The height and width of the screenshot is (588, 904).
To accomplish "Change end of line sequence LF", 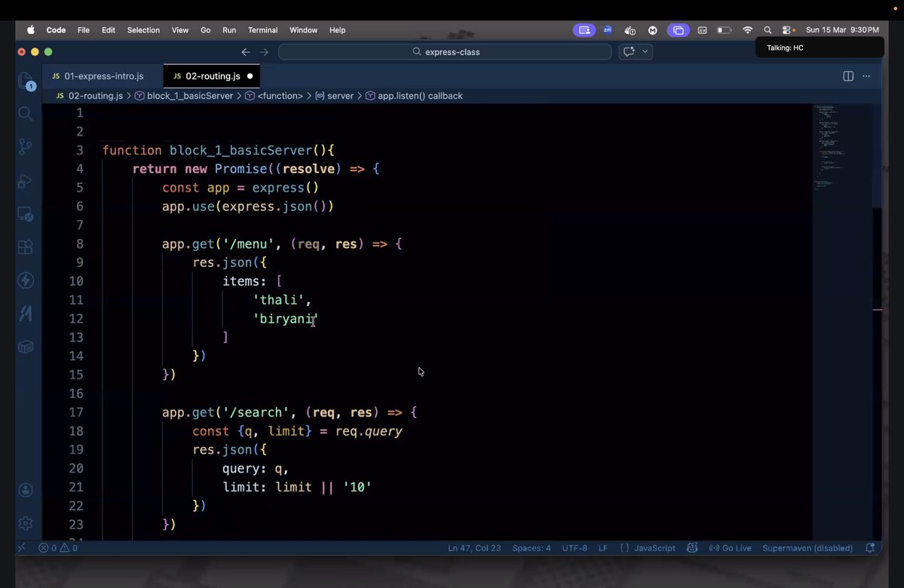I will tap(603, 548).
